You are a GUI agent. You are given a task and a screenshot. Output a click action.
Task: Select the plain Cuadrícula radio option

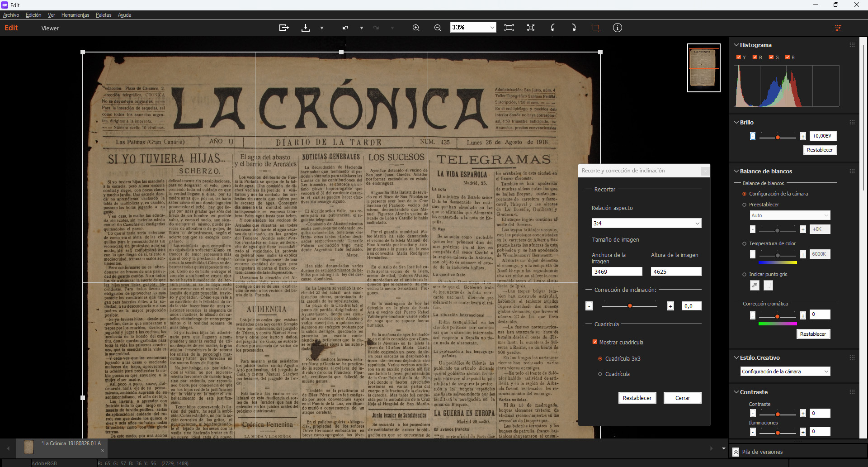(600, 374)
